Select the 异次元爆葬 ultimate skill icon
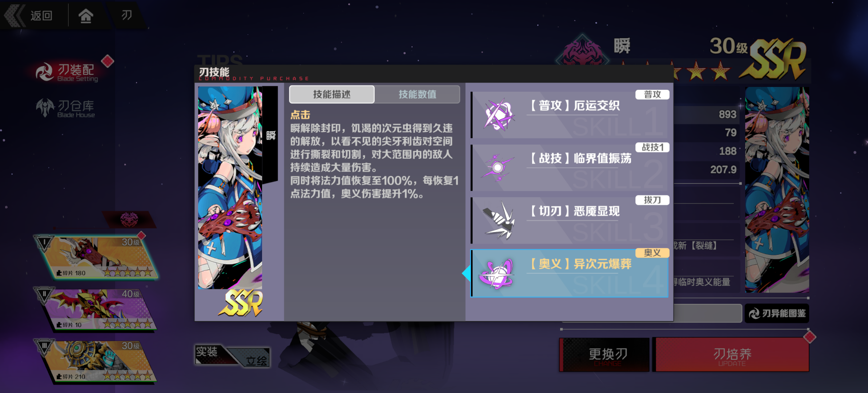The image size is (868, 393). (497, 274)
